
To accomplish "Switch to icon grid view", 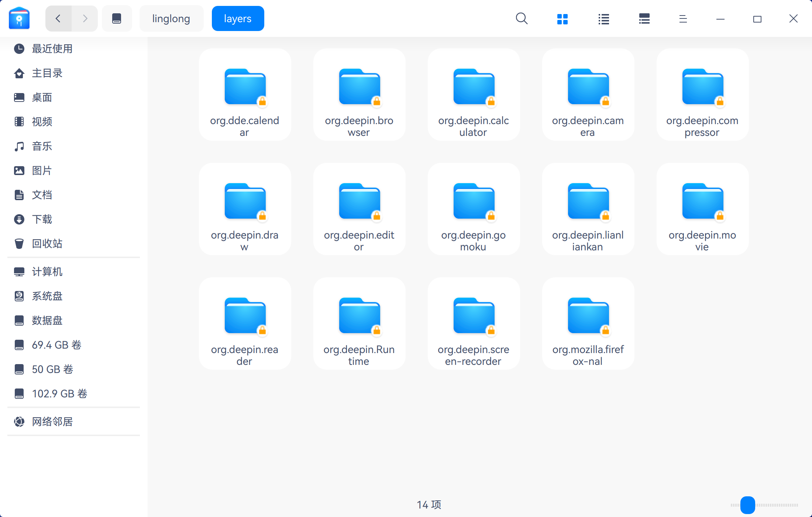I will click(x=562, y=19).
